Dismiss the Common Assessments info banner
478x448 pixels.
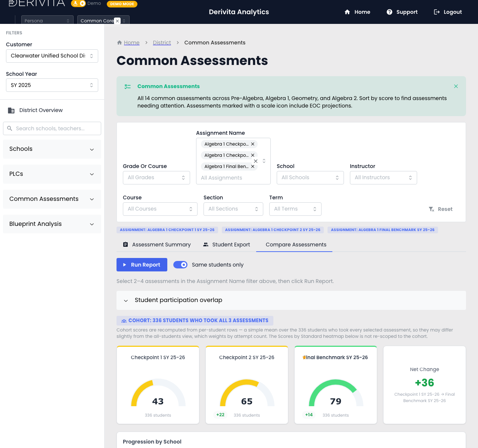tap(456, 86)
